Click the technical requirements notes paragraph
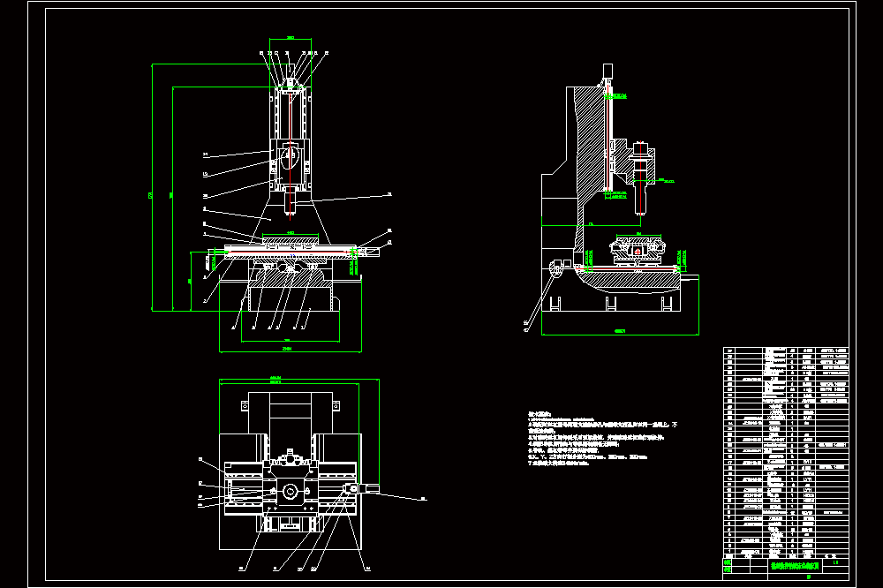883x588 pixels. pos(602,439)
